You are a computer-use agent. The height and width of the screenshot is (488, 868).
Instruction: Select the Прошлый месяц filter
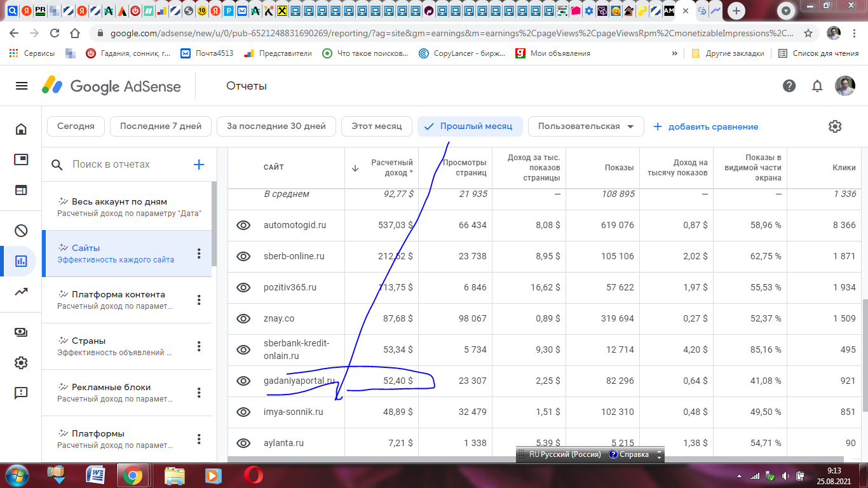coord(470,126)
